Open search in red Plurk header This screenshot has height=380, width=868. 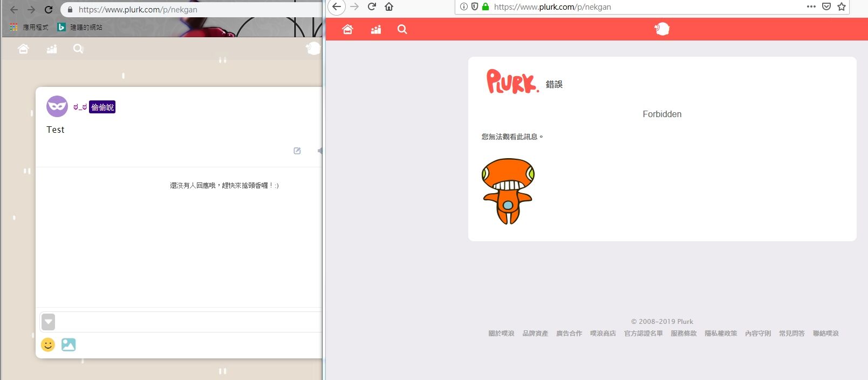pos(402,29)
